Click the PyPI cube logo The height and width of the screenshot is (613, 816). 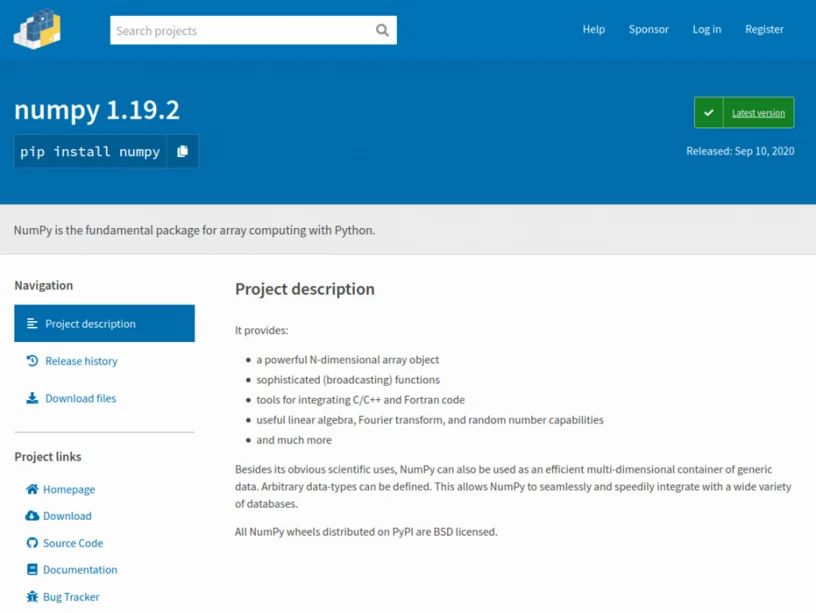pyautogui.click(x=37, y=30)
